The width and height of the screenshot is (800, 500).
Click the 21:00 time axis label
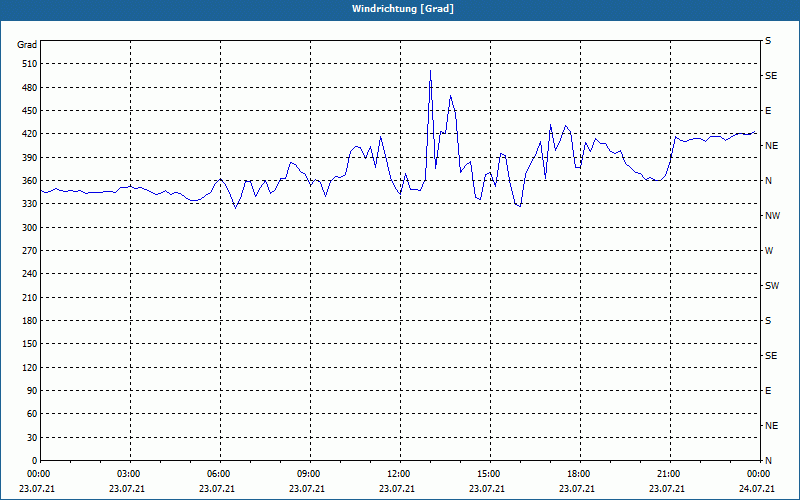(669, 474)
